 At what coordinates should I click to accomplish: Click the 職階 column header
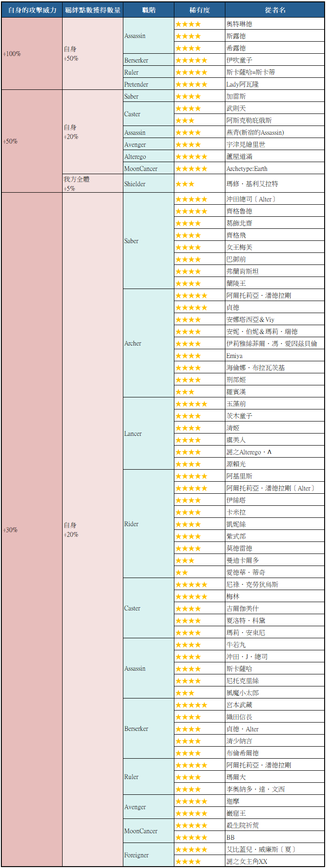tap(148, 10)
